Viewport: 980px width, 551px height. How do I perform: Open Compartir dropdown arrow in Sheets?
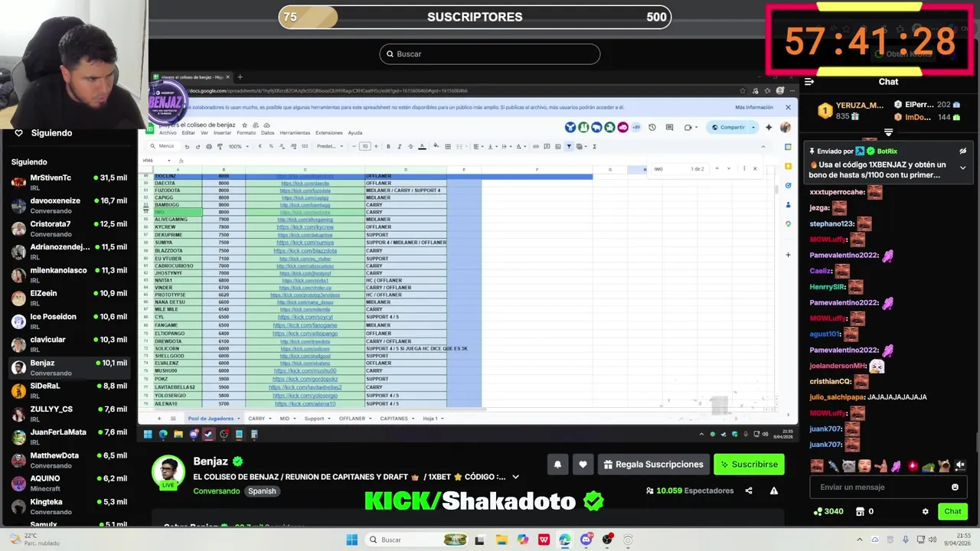pyautogui.click(x=753, y=128)
